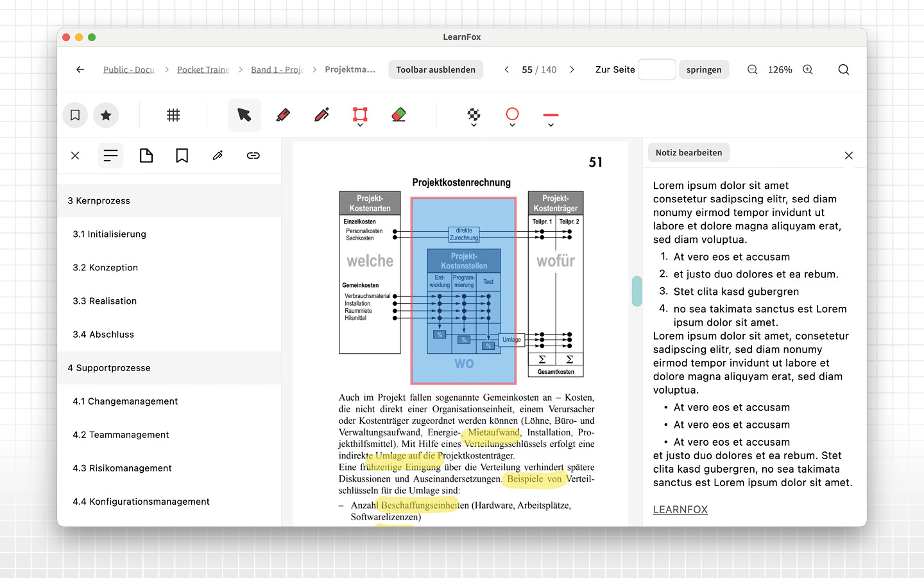Screen dimensions: 924x578
Task: Select 4.3 Risikomanagement in outline
Action: pos(169,468)
